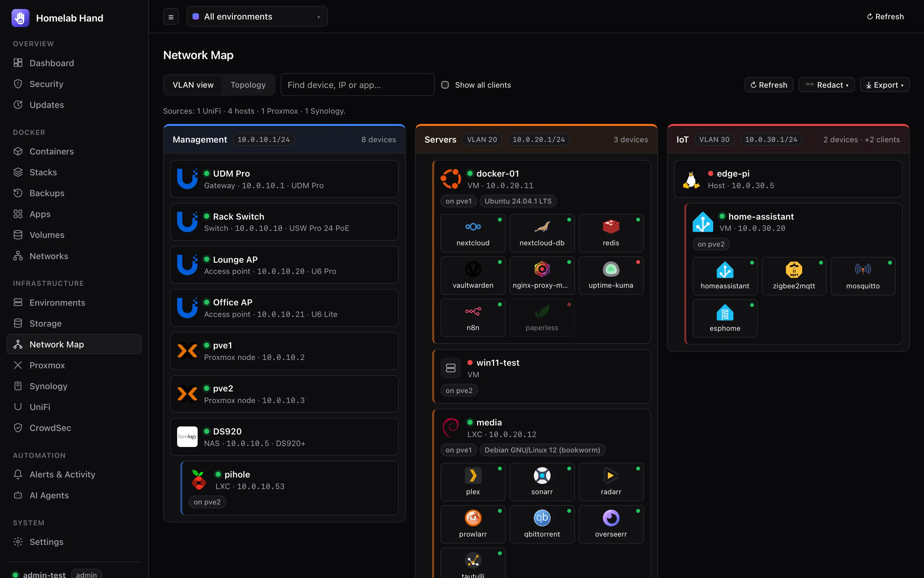Open the uptime-kuma tile
Image resolution: width=924 pixels, height=578 pixels.
tap(611, 275)
